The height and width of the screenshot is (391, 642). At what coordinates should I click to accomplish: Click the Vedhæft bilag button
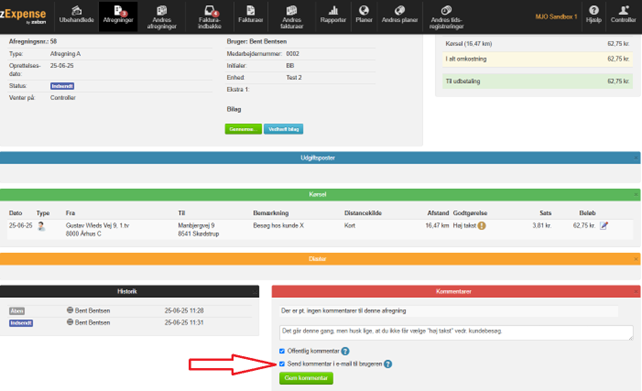pyautogui.click(x=283, y=129)
